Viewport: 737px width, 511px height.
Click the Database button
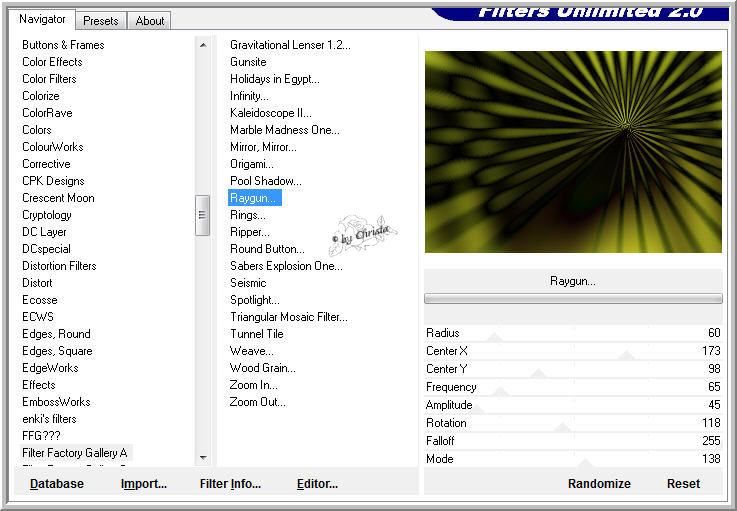[x=57, y=484]
